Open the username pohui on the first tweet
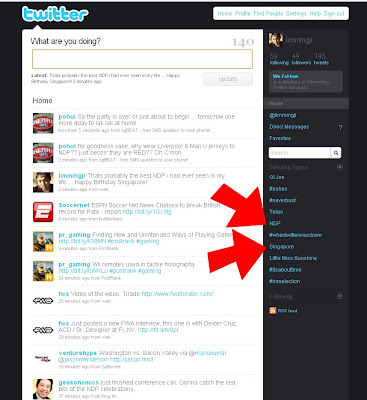 (x=67, y=117)
